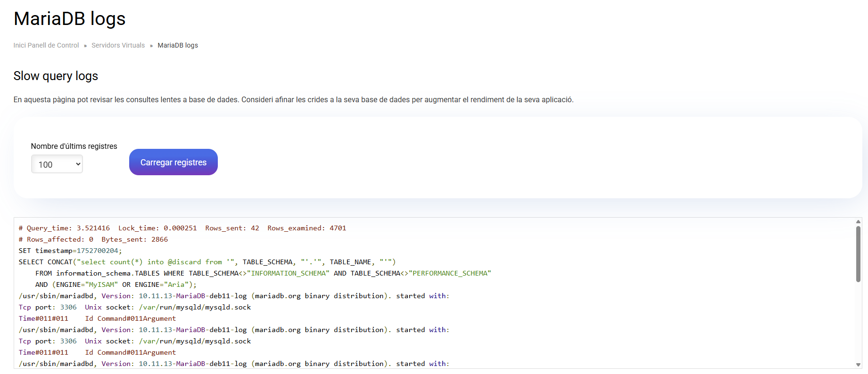
Task: Click the SELECT CONCAT query line
Action: pyautogui.click(x=207, y=262)
